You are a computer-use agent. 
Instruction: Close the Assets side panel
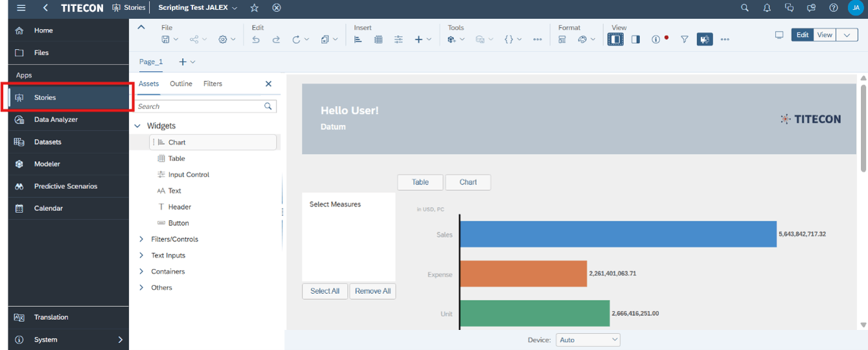coord(269,83)
